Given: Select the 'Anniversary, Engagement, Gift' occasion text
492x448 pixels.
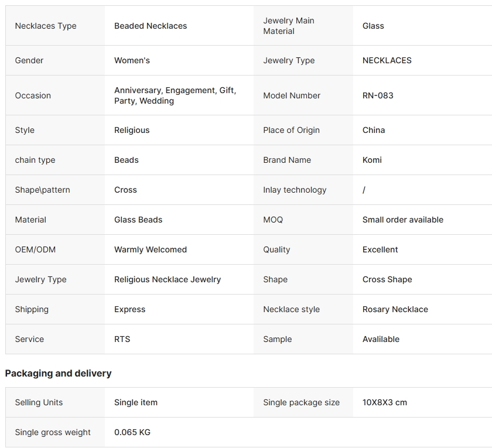Looking at the screenshot, I should pyautogui.click(x=175, y=91).
